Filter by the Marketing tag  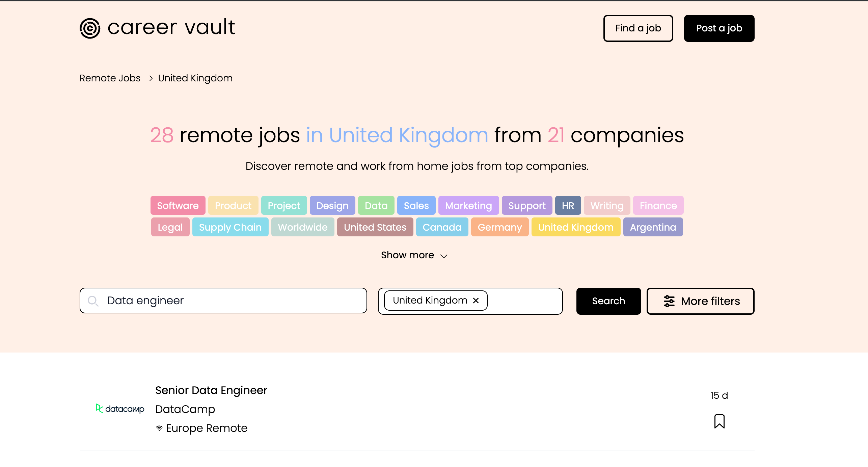click(468, 205)
